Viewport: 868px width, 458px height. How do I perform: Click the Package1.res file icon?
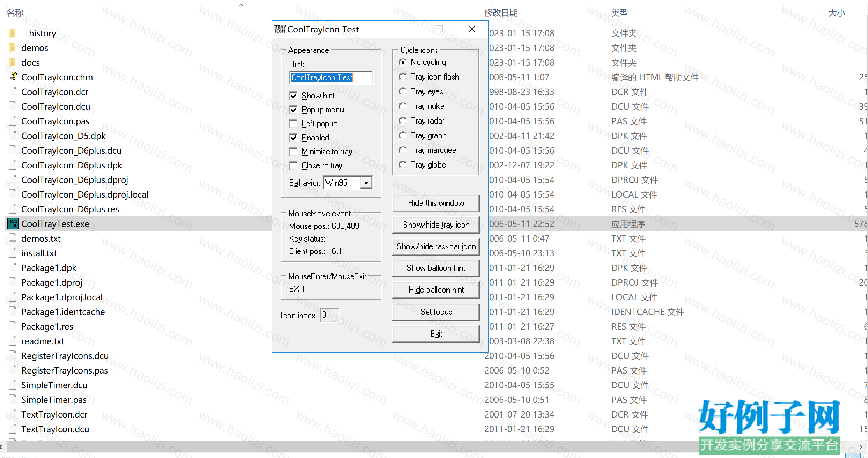[x=13, y=326]
